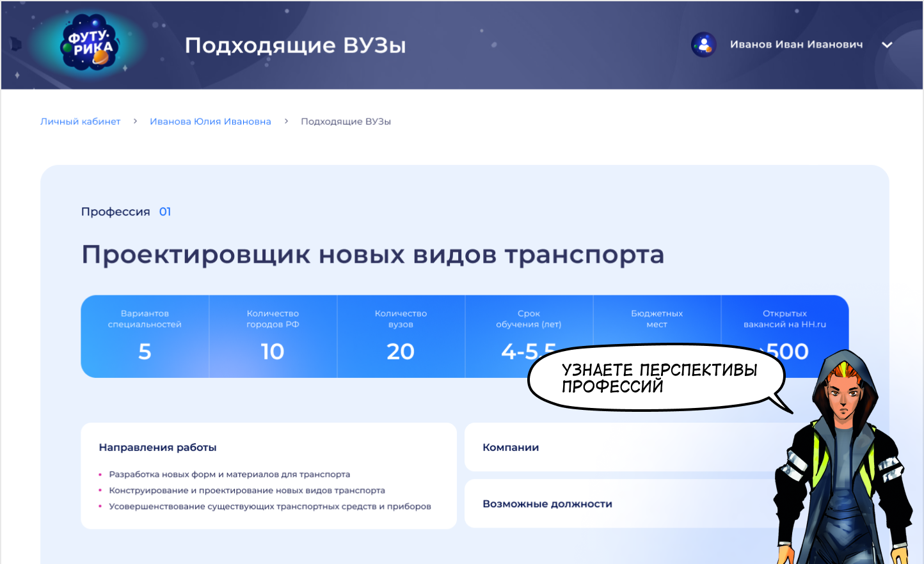Click the Количество городов РФ stat card

[x=273, y=336]
